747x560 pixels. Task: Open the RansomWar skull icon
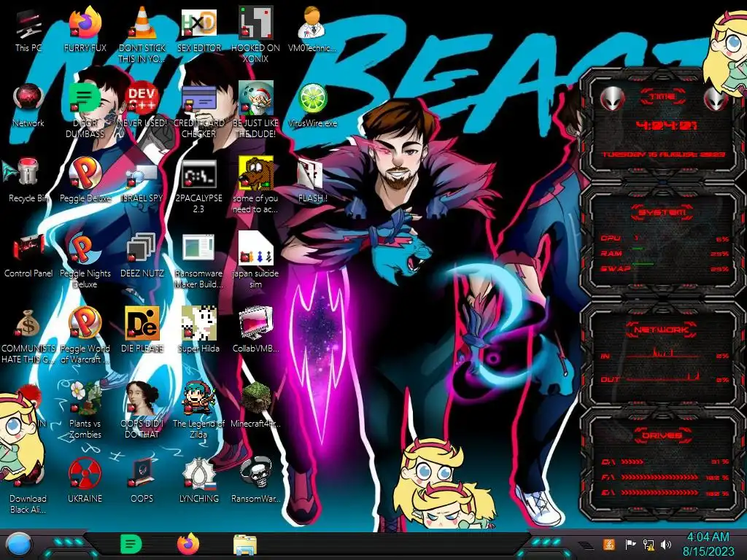(255, 480)
